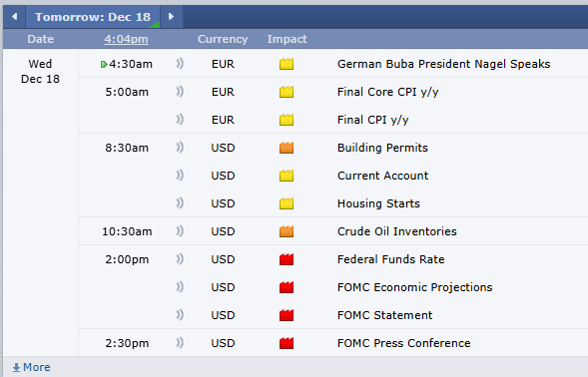Open FOMC Economic Projections event details

(x=414, y=287)
